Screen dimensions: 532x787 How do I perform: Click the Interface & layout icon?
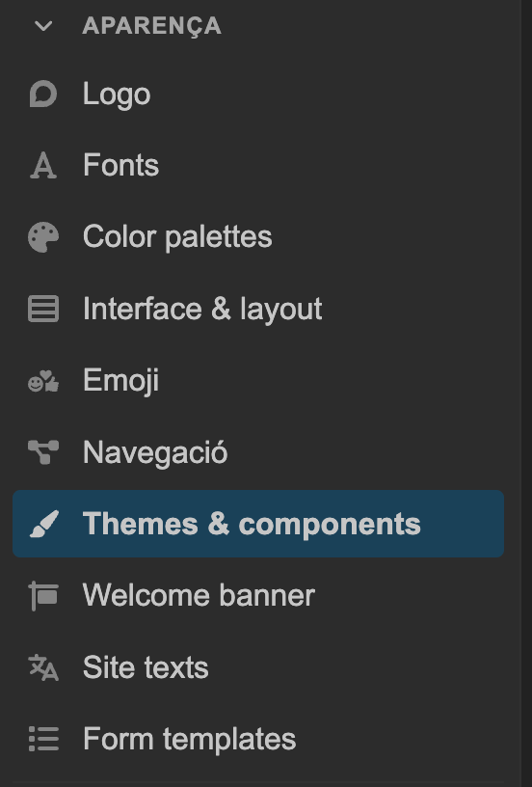tap(43, 309)
